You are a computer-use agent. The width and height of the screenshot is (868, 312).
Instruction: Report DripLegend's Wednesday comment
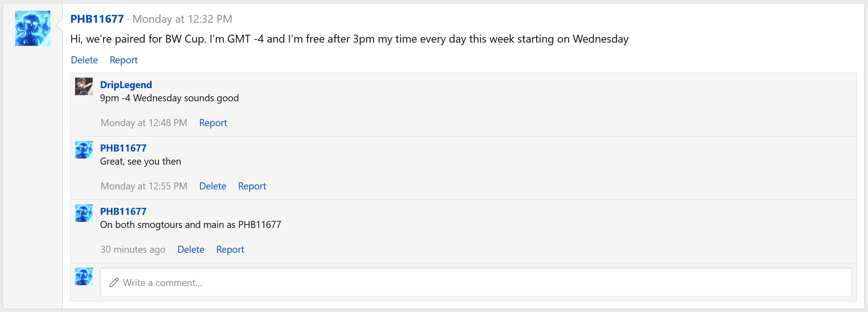tap(213, 123)
